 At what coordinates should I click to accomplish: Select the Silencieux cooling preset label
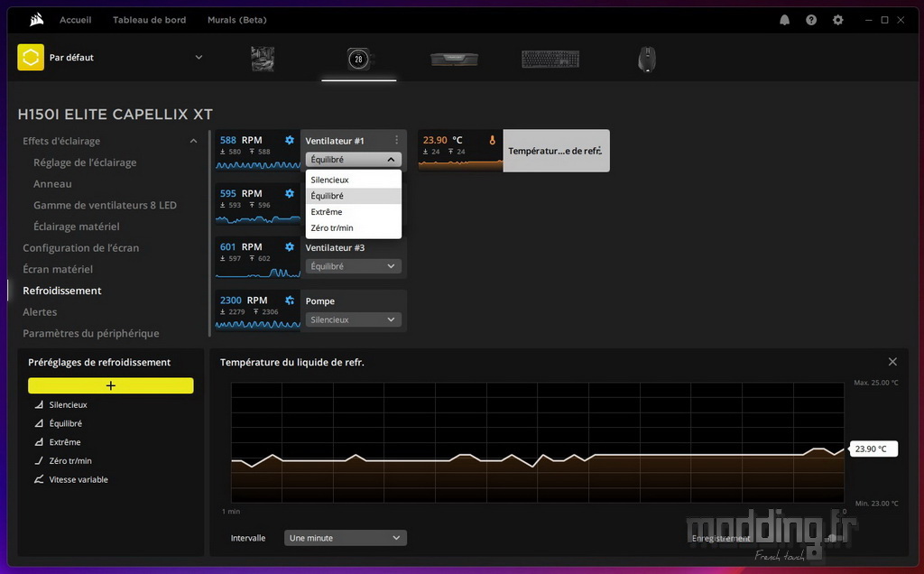[x=68, y=404]
